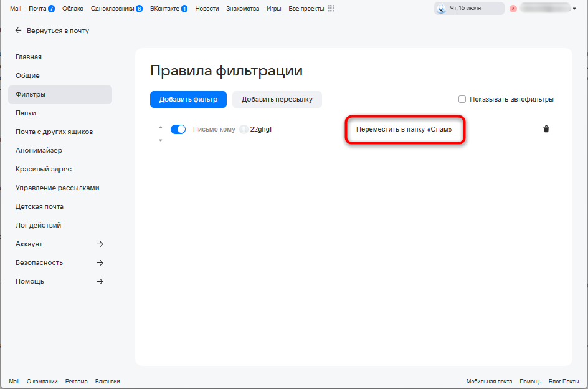The width and height of the screenshot is (588, 389).
Task: Open the Реклама footer link
Action: pyautogui.click(x=76, y=381)
